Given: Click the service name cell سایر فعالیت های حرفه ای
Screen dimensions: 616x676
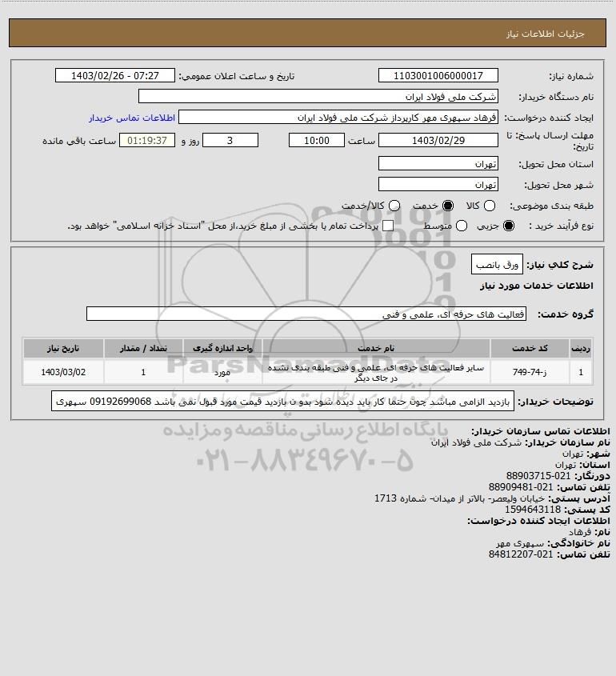Looking at the screenshot, I should [376, 373].
